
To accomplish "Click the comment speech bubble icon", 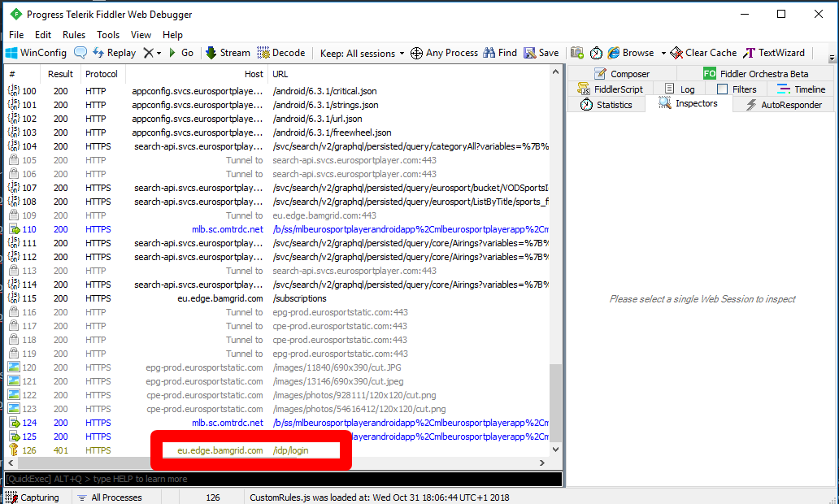I will point(80,53).
